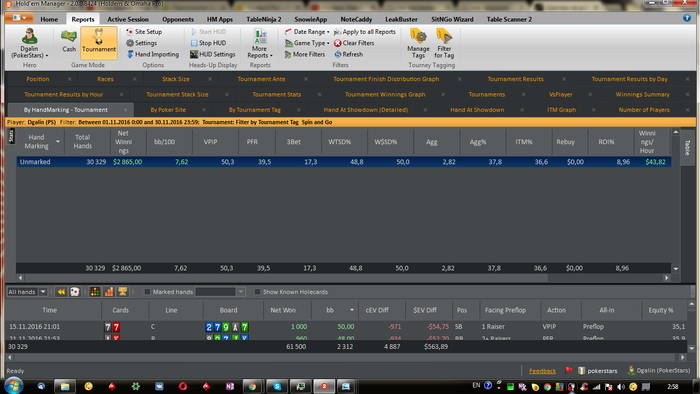Open the Tournament Results report tab
The height and width of the screenshot is (394, 700).
tap(515, 79)
